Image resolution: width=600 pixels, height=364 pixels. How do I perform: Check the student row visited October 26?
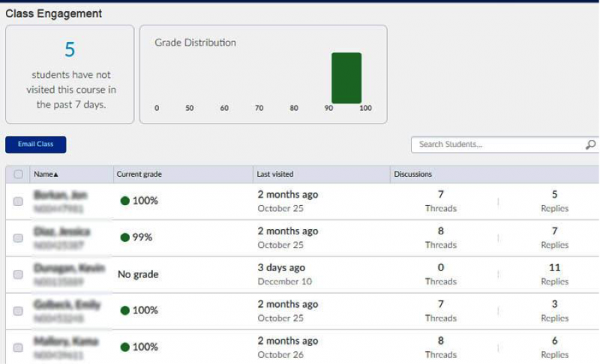tap(18, 348)
